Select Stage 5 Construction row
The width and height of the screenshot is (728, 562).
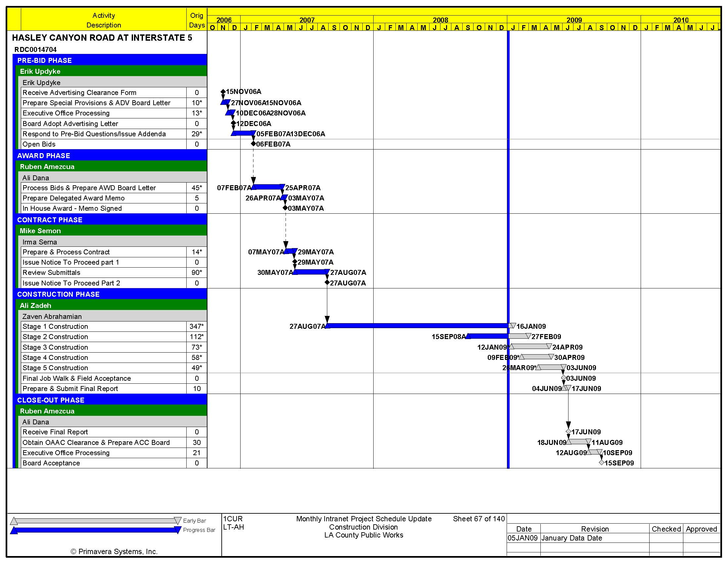coord(114,368)
